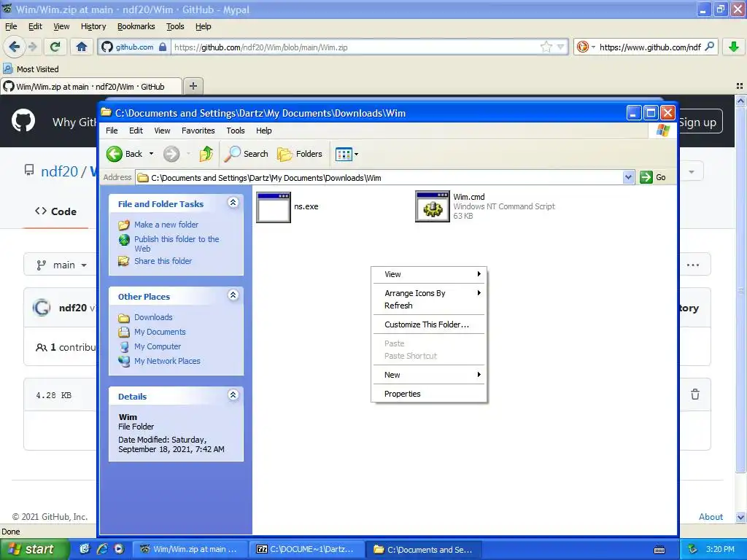This screenshot has height=560, width=747.
Task: Open Downloads under Other Places
Action: click(x=153, y=317)
